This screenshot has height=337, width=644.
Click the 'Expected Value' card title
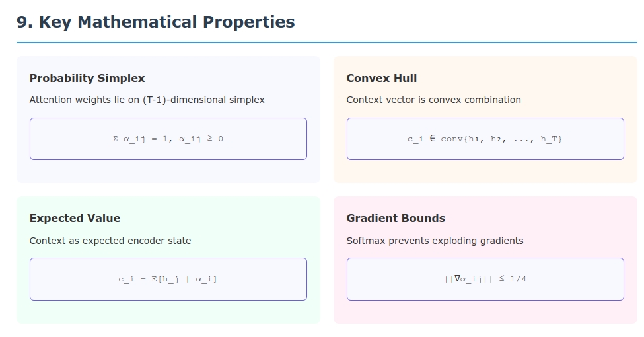pyautogui.click(x=75, y=218)
